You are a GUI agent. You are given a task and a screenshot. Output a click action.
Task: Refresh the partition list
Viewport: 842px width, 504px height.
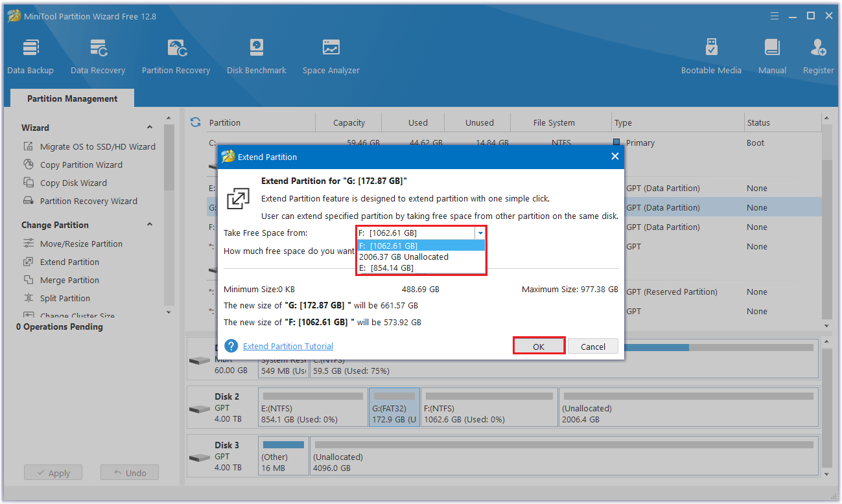pos(195,122)
